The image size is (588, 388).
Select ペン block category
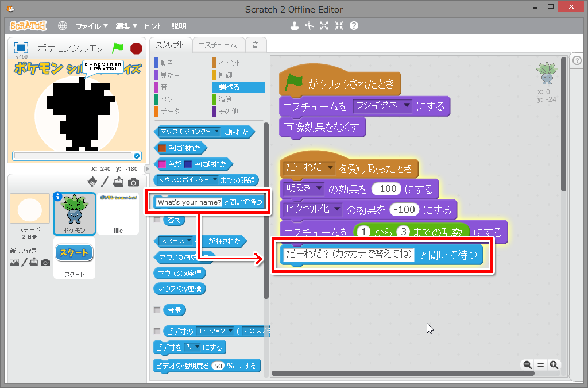tap(167, 99)
